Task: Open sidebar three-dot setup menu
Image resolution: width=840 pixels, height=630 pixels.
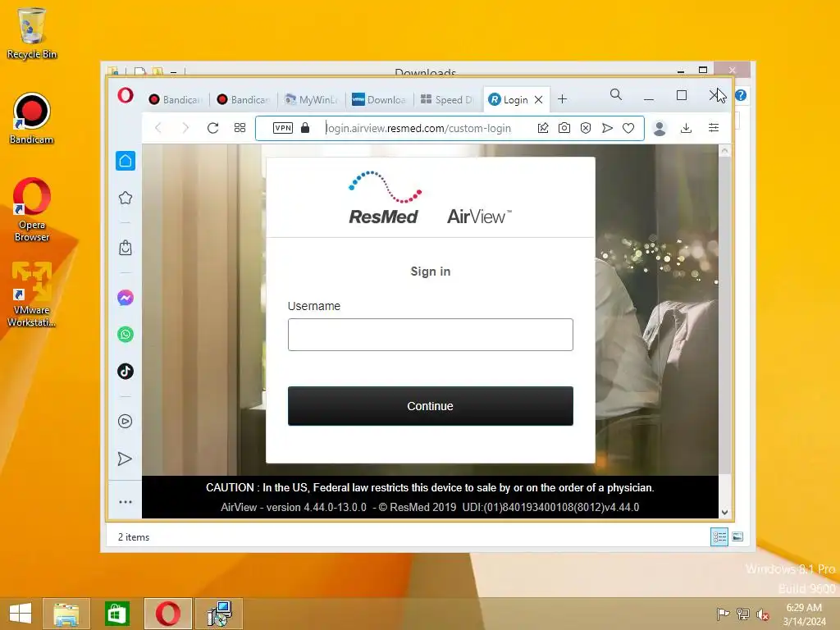Action: pyautogui.click(x=126, y=502)
